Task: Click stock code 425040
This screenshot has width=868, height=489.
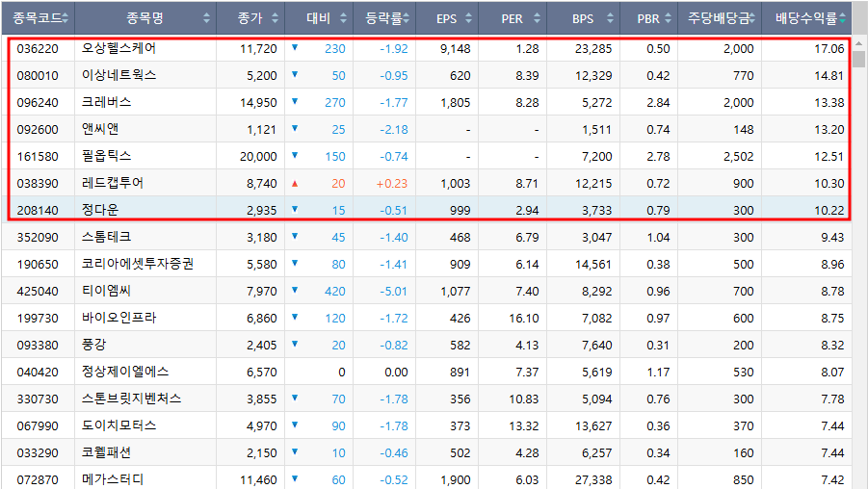Action: click(38, 291)
